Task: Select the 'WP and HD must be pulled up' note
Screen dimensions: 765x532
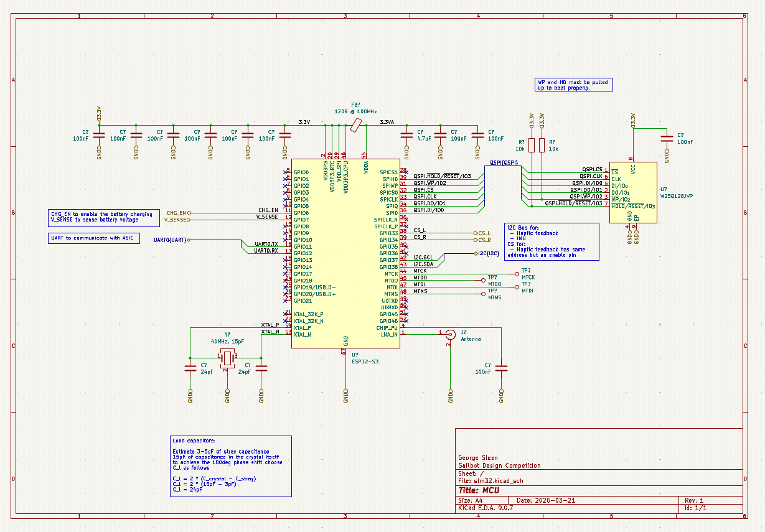Action: (x=574, y=85)
